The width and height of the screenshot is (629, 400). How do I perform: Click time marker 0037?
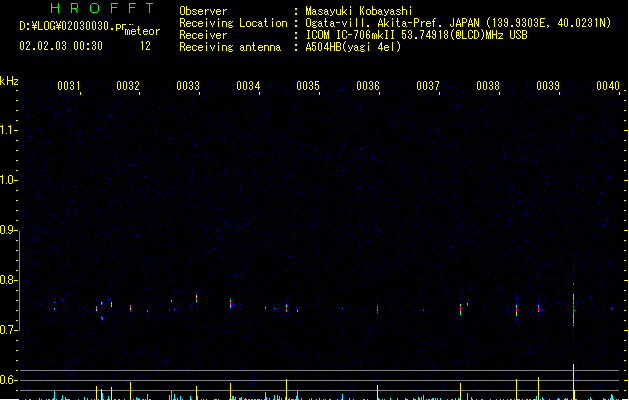pos(428,86)
